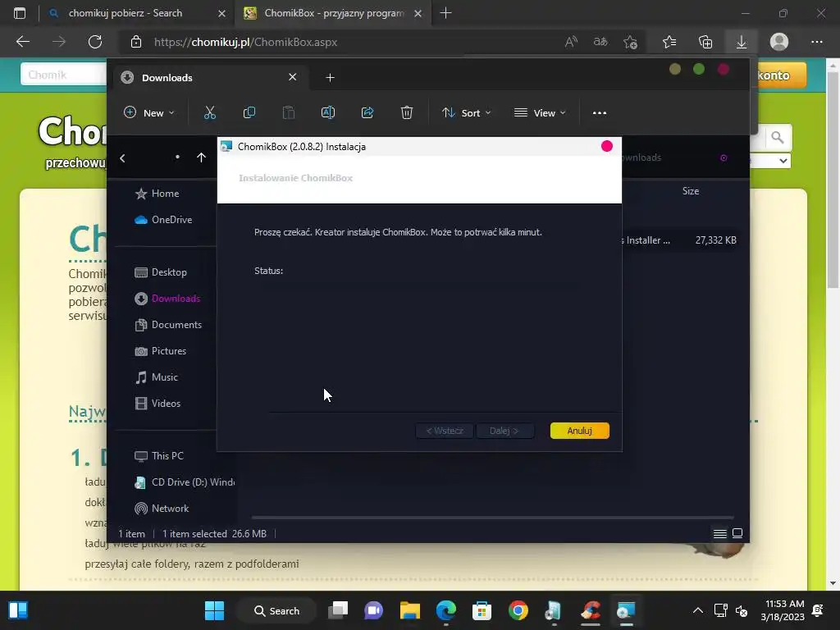Show hidden tray icons chevron

tap(697, 610)
